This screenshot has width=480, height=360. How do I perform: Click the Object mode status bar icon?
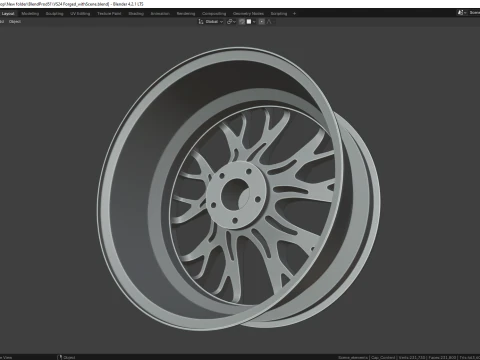pos(60,357)
